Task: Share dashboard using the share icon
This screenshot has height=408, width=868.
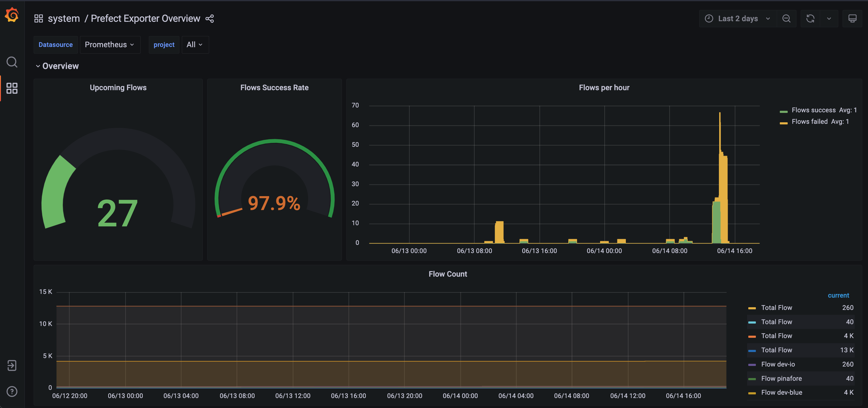Action: pos(210,18)
